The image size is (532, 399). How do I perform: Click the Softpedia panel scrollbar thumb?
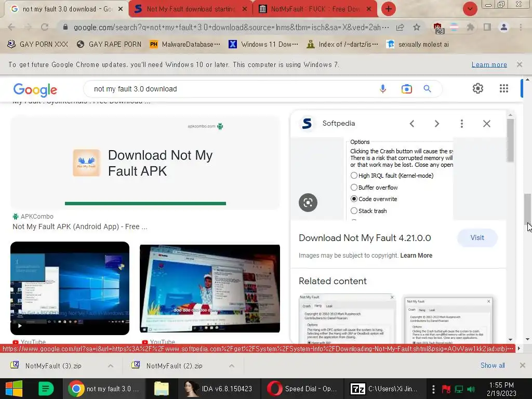[x=510, y=140]
